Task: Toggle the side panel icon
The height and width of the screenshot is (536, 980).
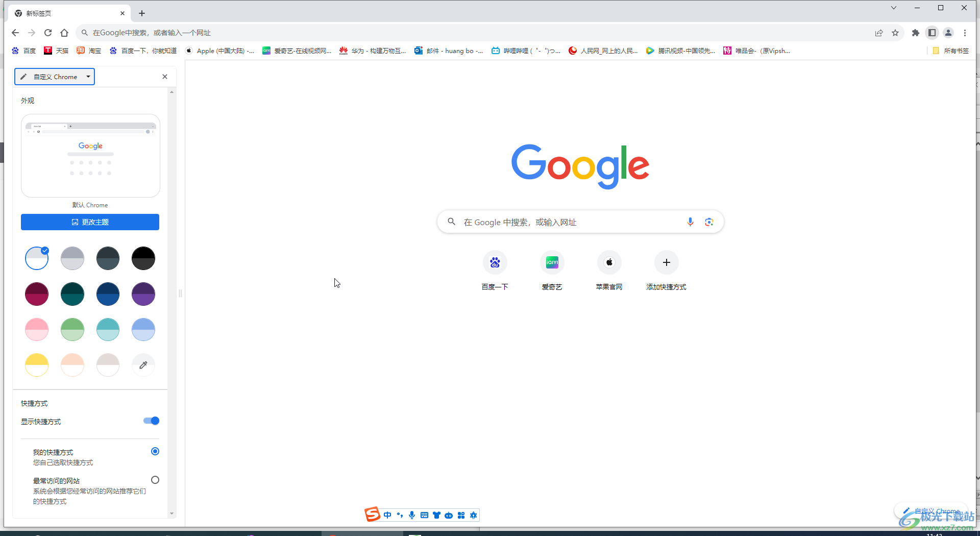Action: click(932, 33)
